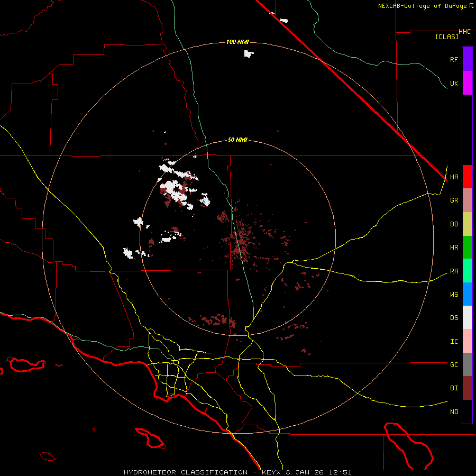Choose the RA rain color swatch
Viewport: 476px width, 476px height.
(467, 271)
